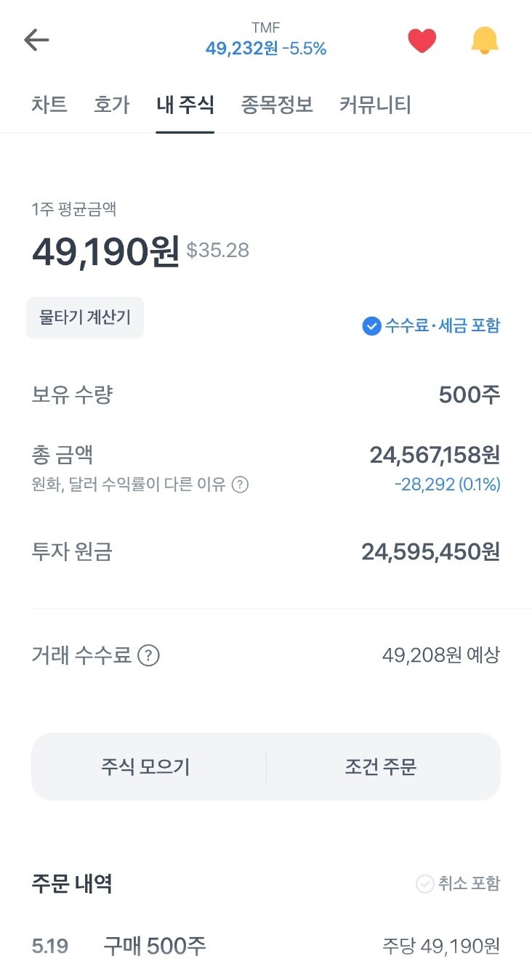Click help icon next to 수익률이 다른 이유

240,485
